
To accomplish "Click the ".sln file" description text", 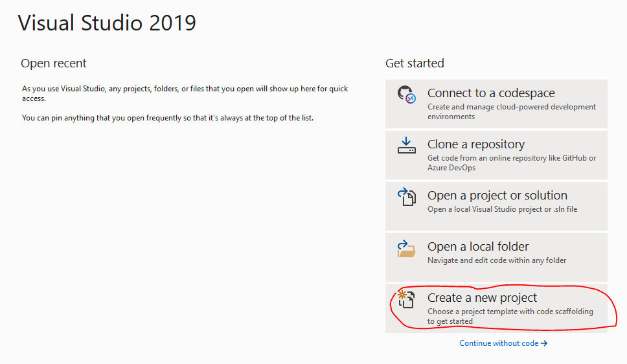I will [x=502, y=209].
